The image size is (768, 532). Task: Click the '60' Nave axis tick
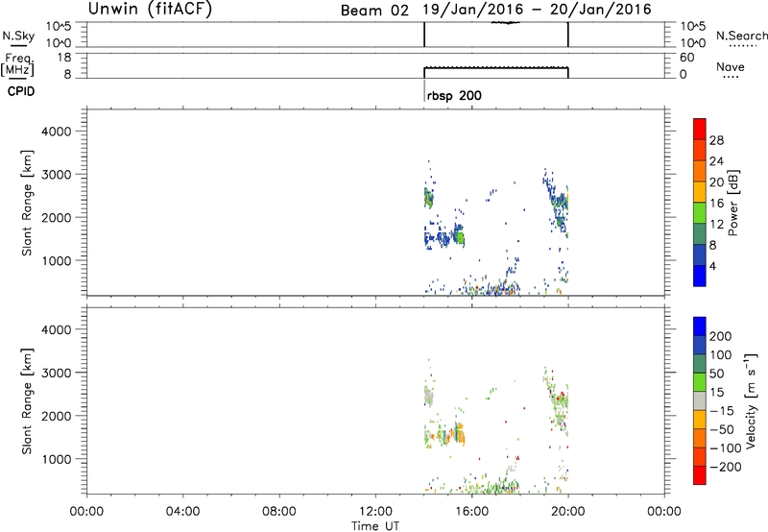point(686,58)
